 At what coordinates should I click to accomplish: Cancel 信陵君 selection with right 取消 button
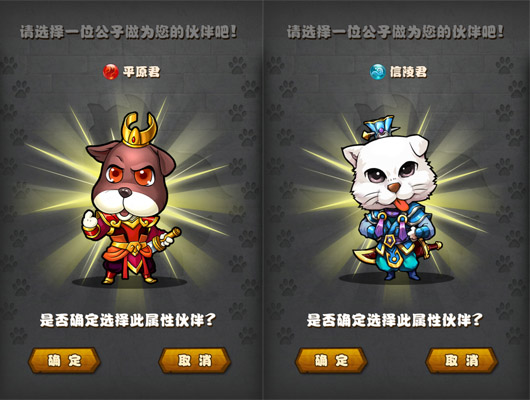coord(462,360)
